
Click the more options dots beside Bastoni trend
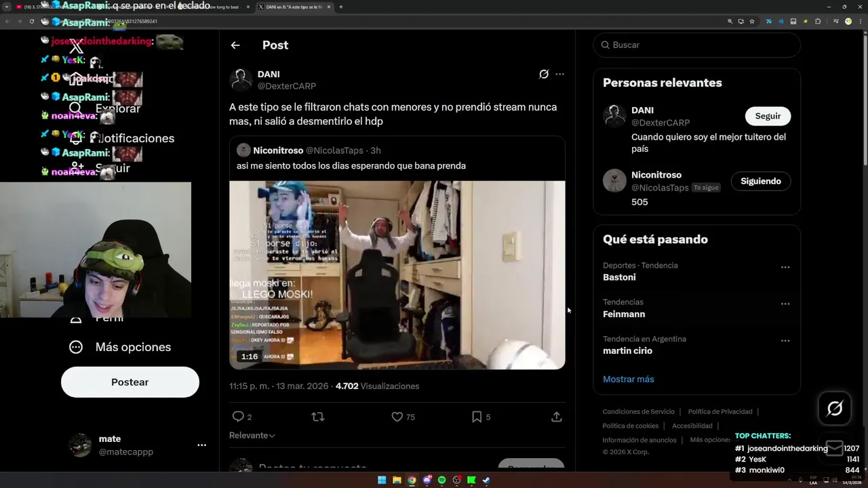pyautogui.click(x=785, y=267)
